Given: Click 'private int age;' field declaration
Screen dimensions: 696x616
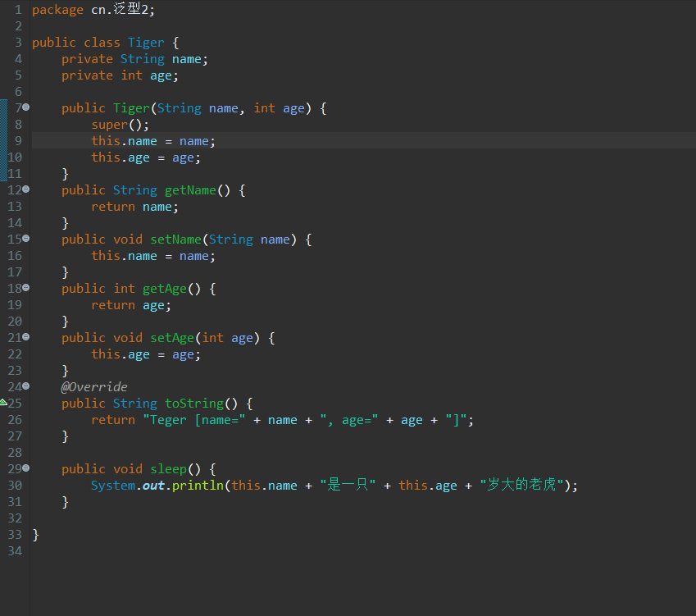Looking at the screenshot, I should tap(120, 75).
